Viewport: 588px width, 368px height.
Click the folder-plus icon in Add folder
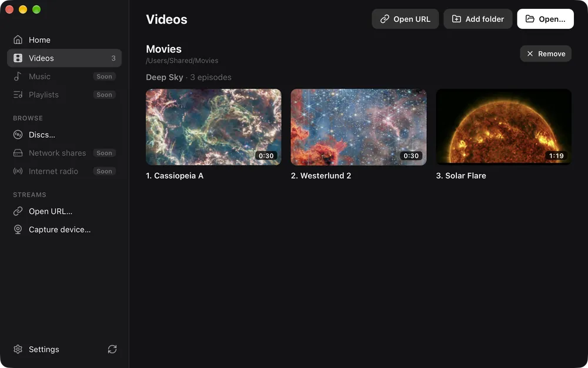[x=456, y=19]
